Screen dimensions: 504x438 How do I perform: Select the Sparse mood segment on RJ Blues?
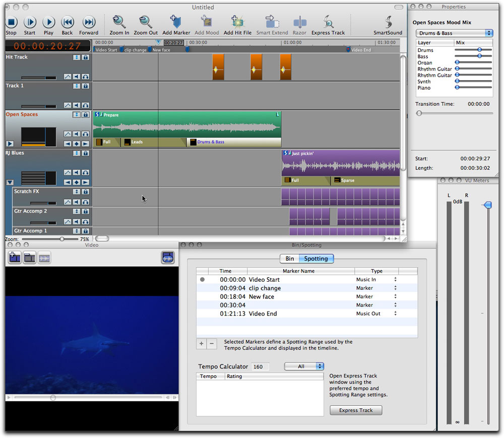[x=365, y=180]
